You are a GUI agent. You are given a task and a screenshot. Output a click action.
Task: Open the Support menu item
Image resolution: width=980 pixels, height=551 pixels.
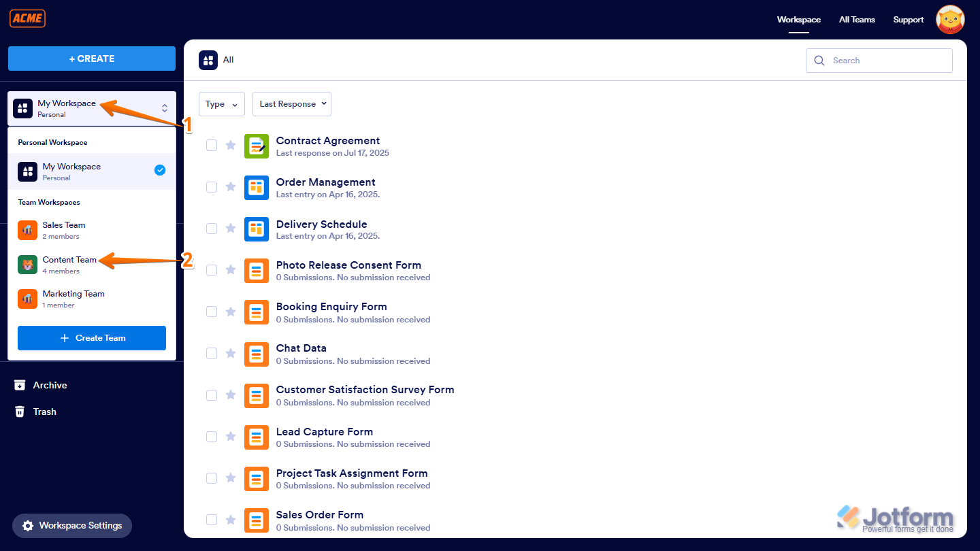coord(908,19)
